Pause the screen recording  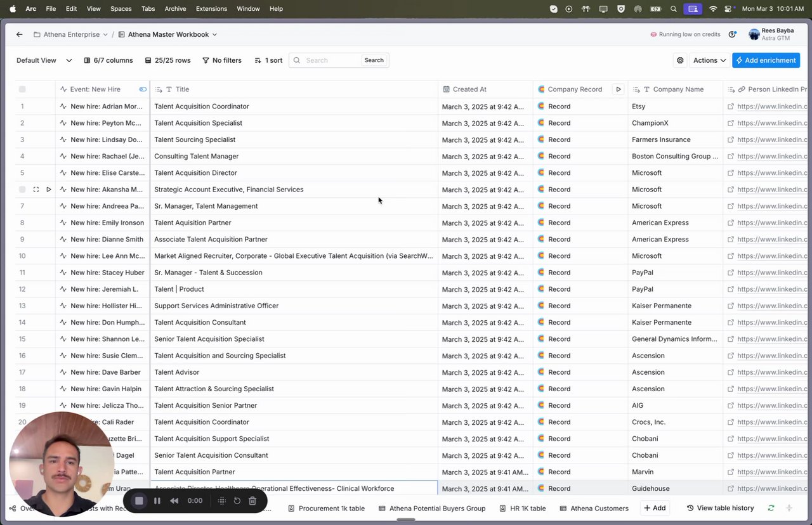pyautogui.click(x=157, y=501)
